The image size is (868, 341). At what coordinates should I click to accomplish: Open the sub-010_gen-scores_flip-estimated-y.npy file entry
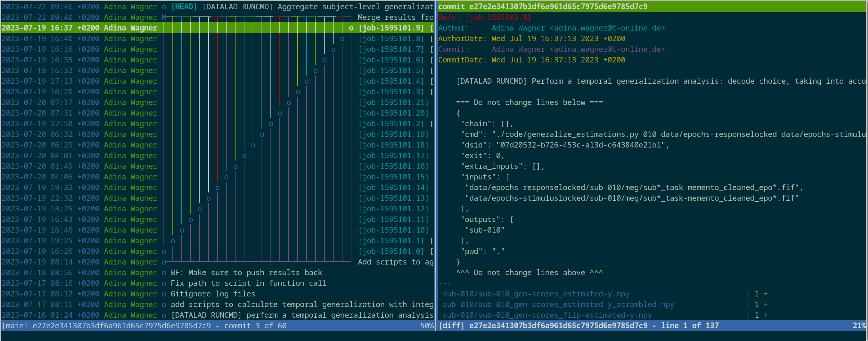(547, 315)
